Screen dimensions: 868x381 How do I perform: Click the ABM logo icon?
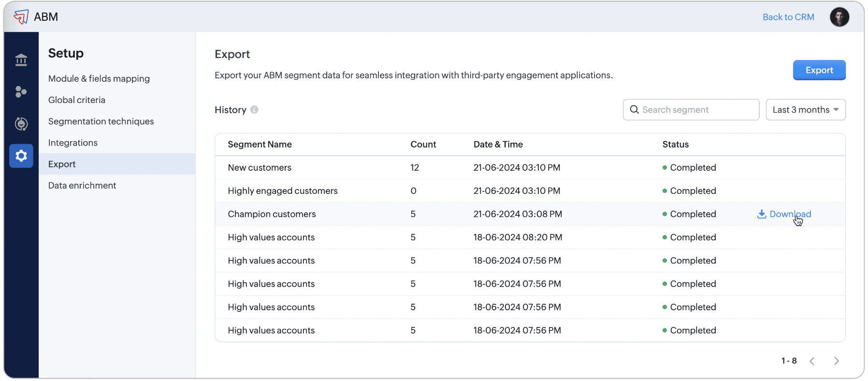[21, 17]
